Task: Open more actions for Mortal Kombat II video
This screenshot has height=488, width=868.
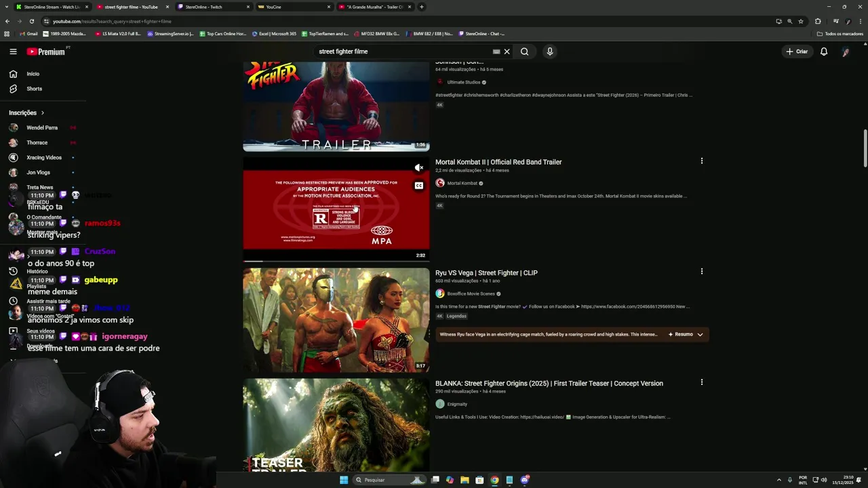Action: coord(702,161)
